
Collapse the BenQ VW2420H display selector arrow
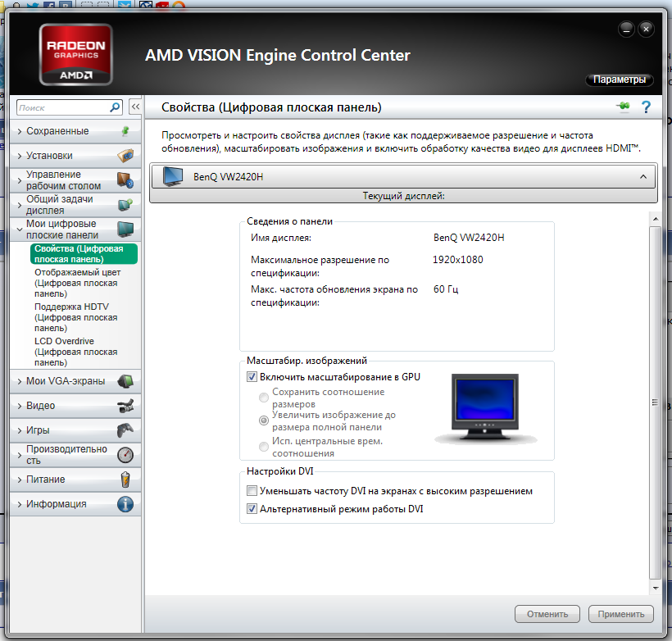click(642, 177)
